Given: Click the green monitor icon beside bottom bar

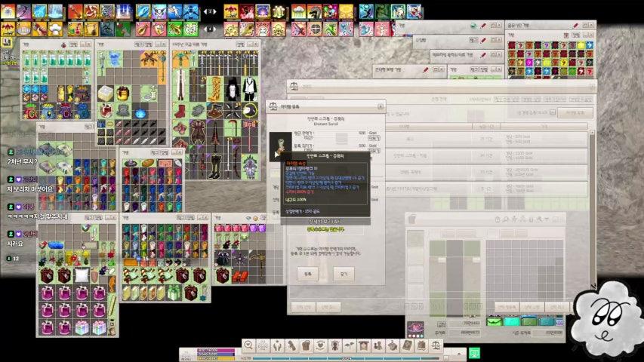Looking at the screenshot, I should (474, 352).
